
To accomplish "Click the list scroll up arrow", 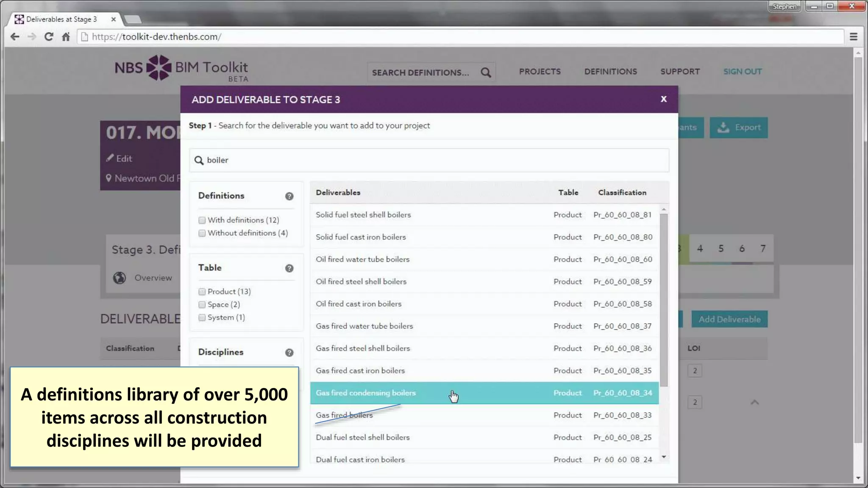I will tap(664, 209).
